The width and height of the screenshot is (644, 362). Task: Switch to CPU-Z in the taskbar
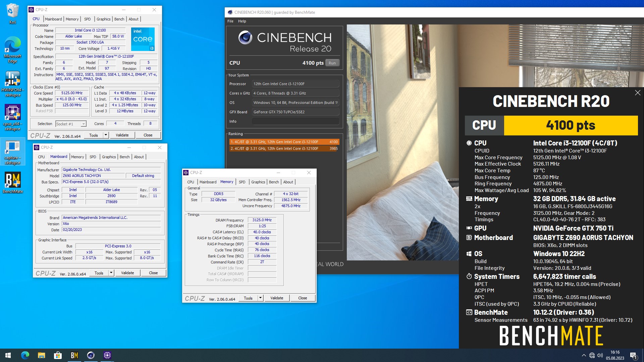tap(107, 355)
